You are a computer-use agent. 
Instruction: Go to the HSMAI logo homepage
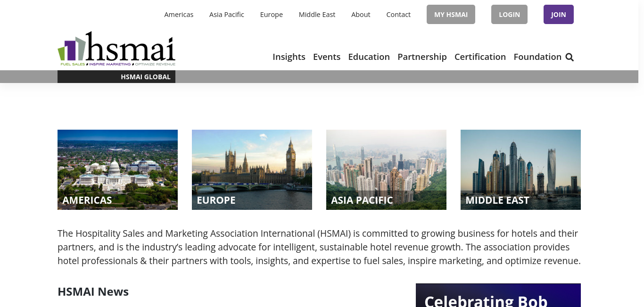coord(116,49)
